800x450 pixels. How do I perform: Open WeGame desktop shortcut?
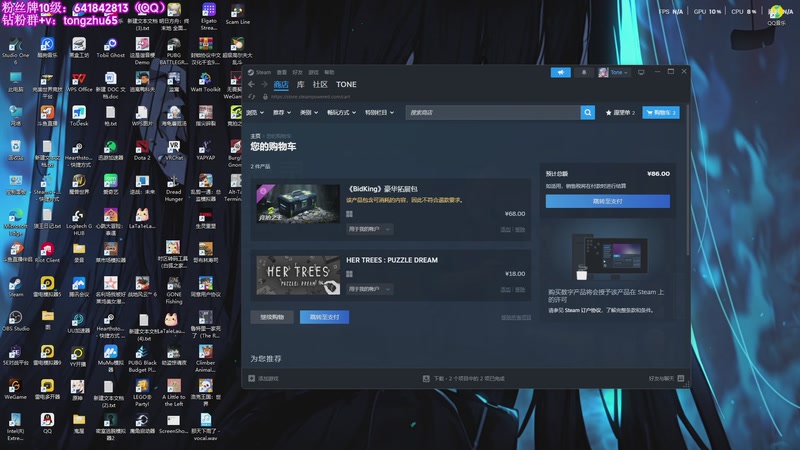(x=15, y=390)
